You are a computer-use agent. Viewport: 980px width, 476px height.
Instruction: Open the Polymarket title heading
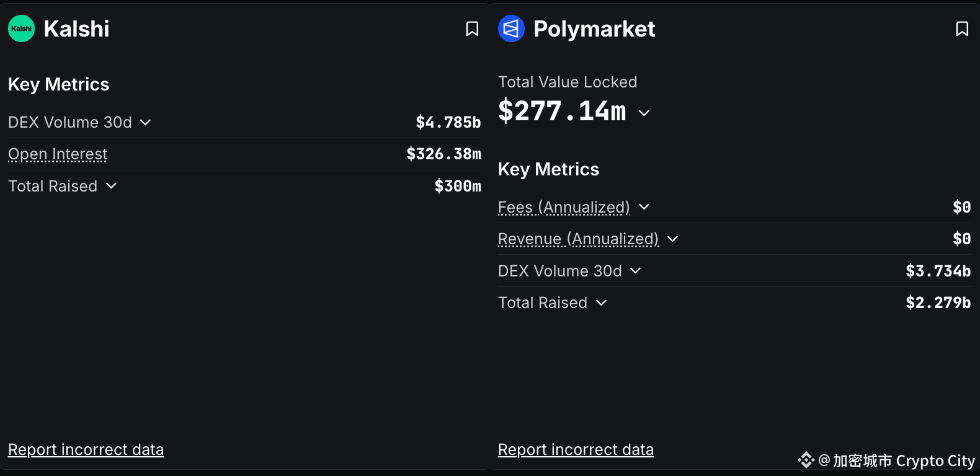click(594, 29)
